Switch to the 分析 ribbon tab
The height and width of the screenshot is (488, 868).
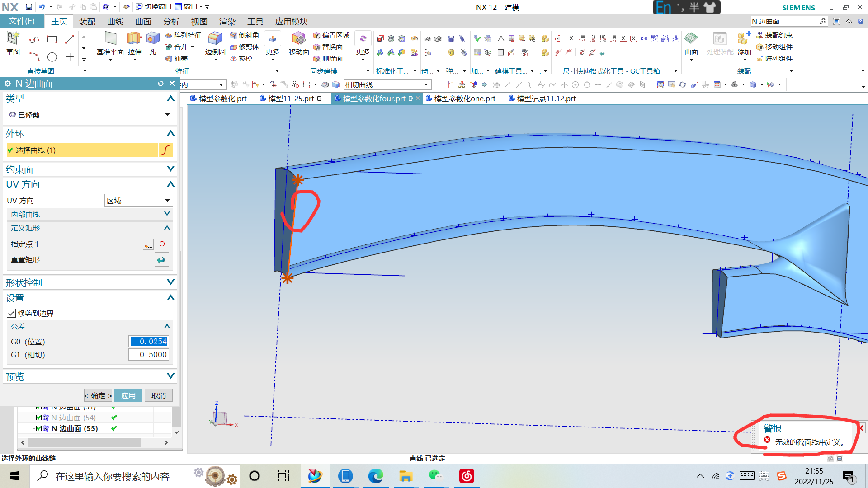[x=171, y=21]
